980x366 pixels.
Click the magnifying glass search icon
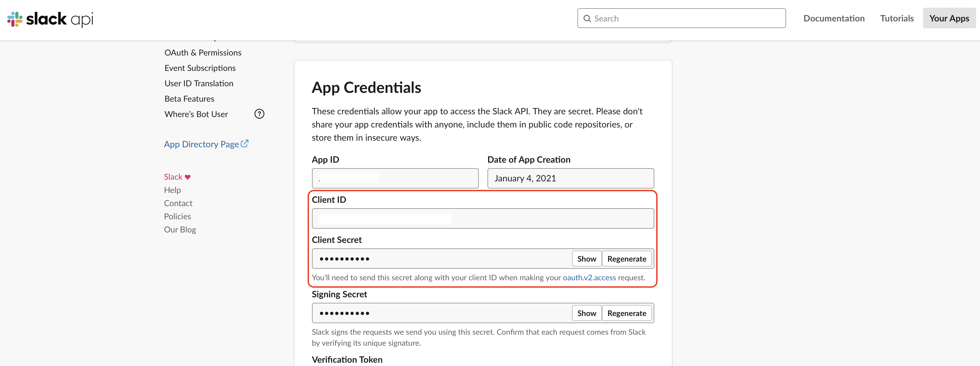(587, 18)
